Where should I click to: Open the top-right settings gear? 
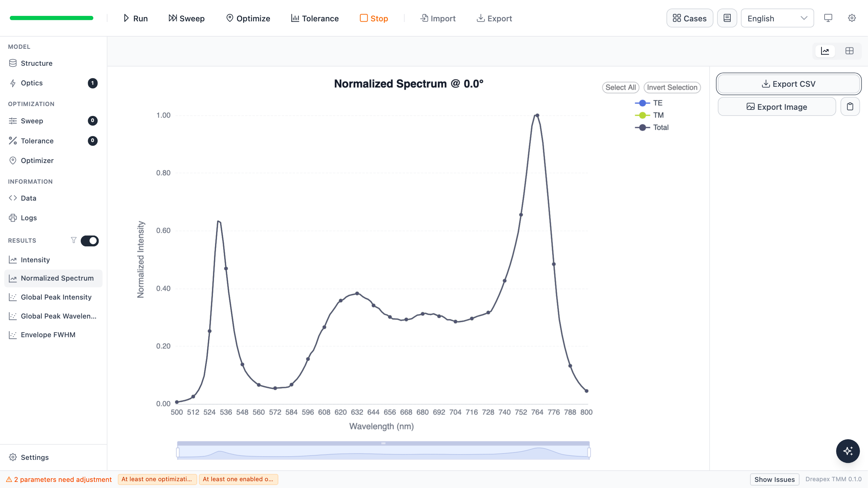point(852,18)
